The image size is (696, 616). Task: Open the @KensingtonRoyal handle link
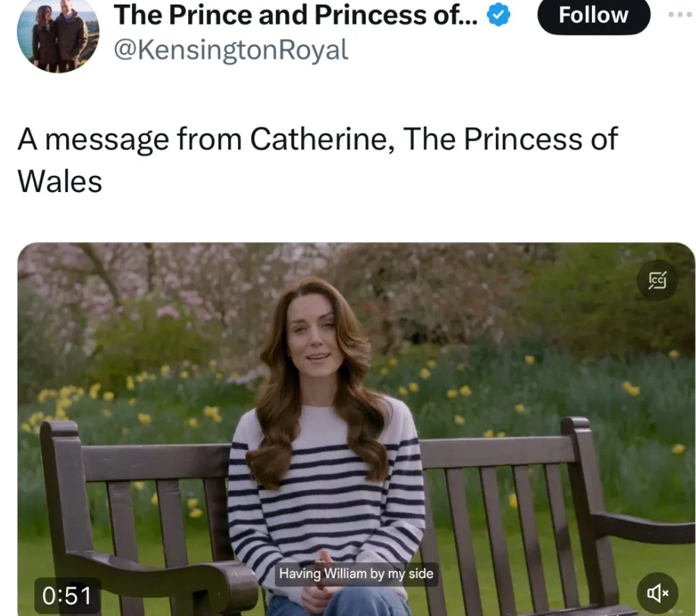[x=230, y=50]
